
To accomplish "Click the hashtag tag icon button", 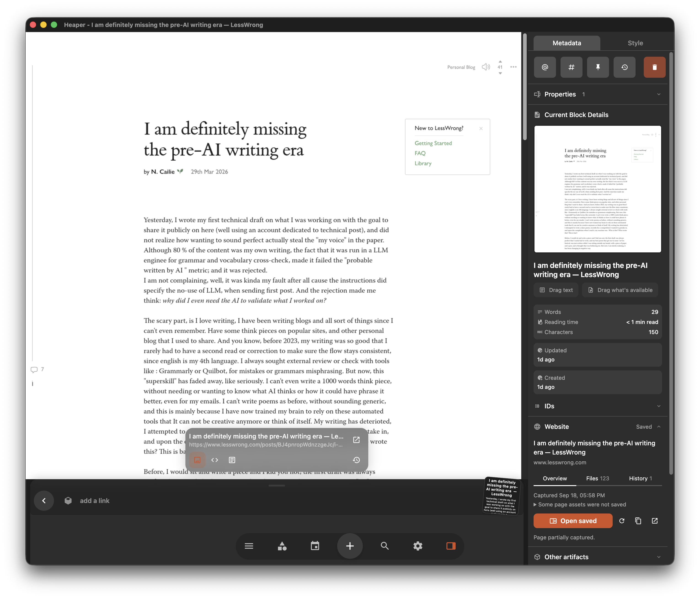I will coord(571,67).
